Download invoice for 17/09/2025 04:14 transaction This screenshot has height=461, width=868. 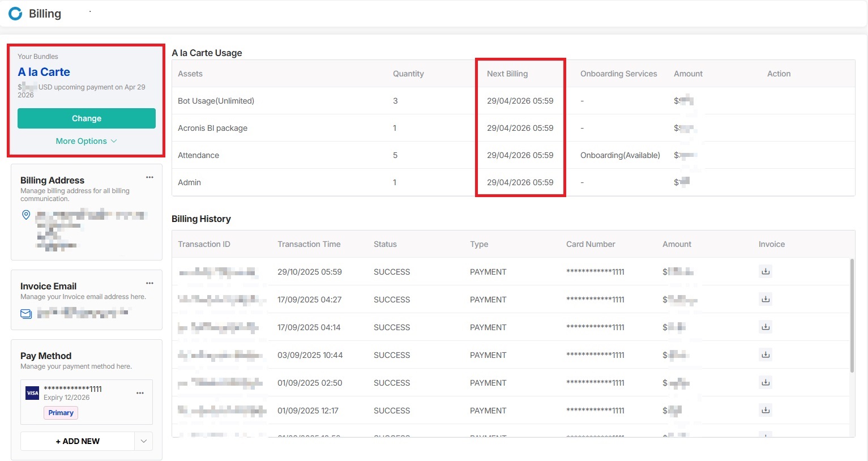click(765, 327)
